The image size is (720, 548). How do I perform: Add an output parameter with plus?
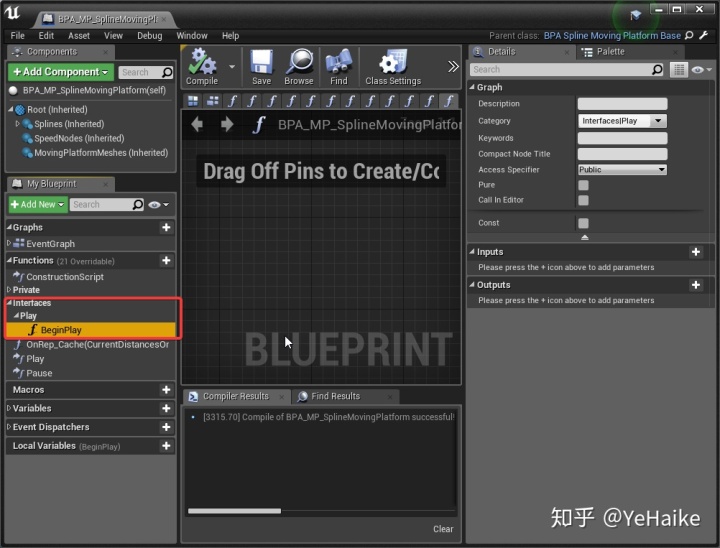coord(696,285)
